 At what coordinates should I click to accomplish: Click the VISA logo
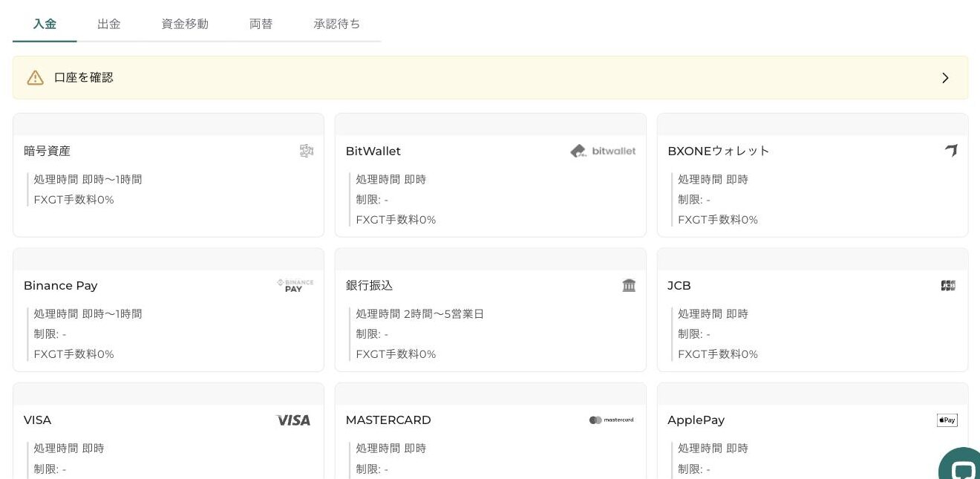[x=293, y=420]
